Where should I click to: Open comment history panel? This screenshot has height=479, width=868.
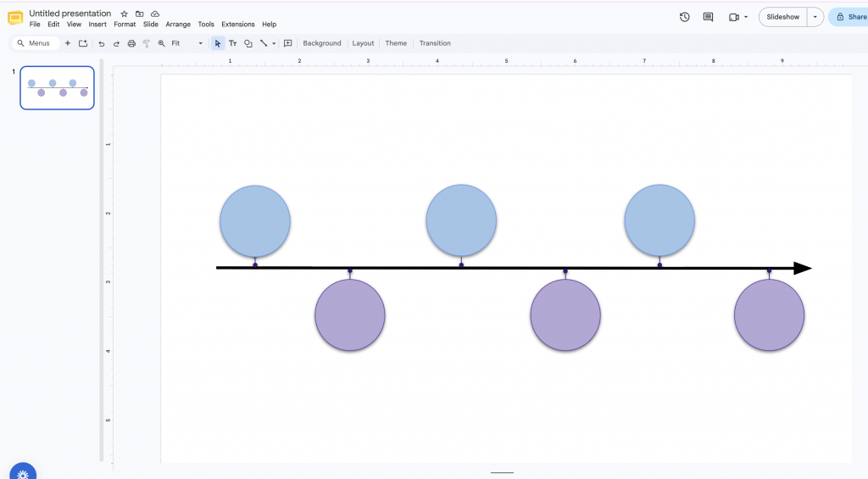[x=708, y=17]
